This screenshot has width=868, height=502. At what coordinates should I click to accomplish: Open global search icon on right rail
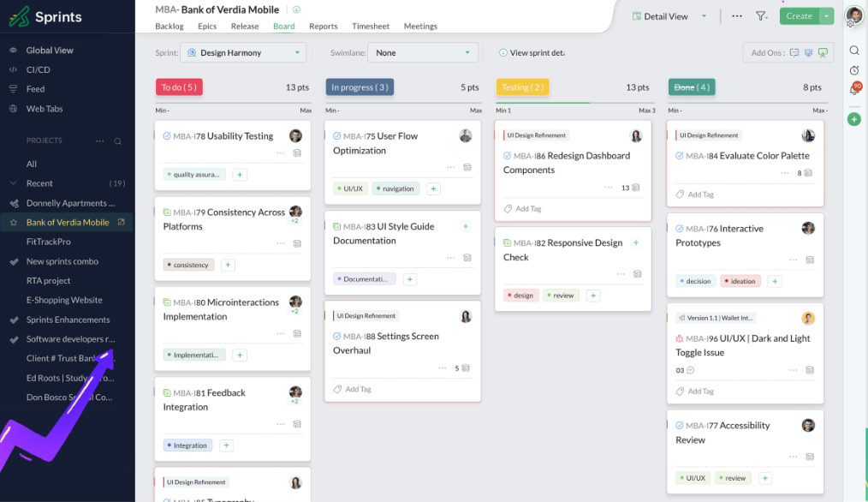coord(854,51)
